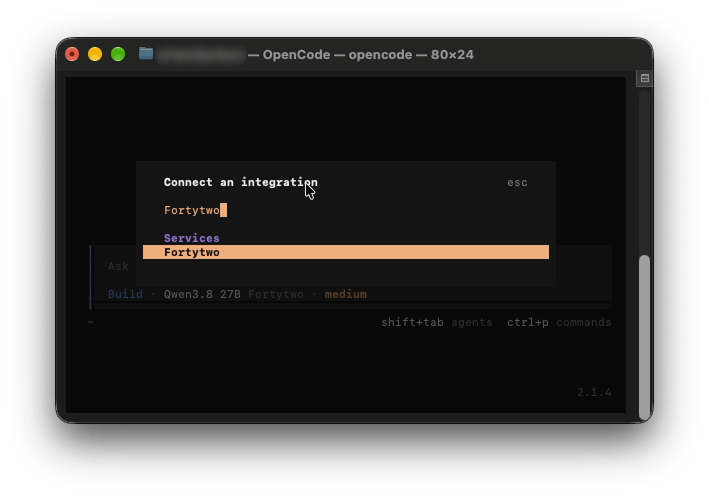
Task: Click Fortytwo provider label in status line
Action: (x=276, y=294)
